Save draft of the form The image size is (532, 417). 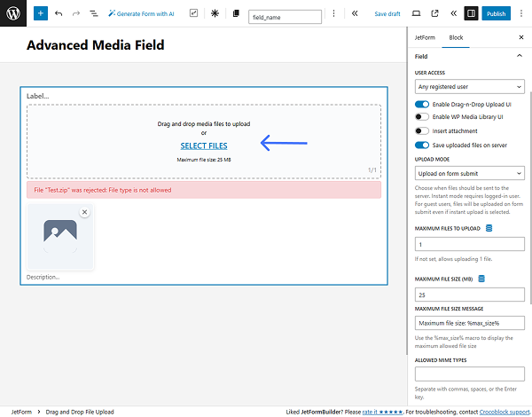(x=387, y=13)
